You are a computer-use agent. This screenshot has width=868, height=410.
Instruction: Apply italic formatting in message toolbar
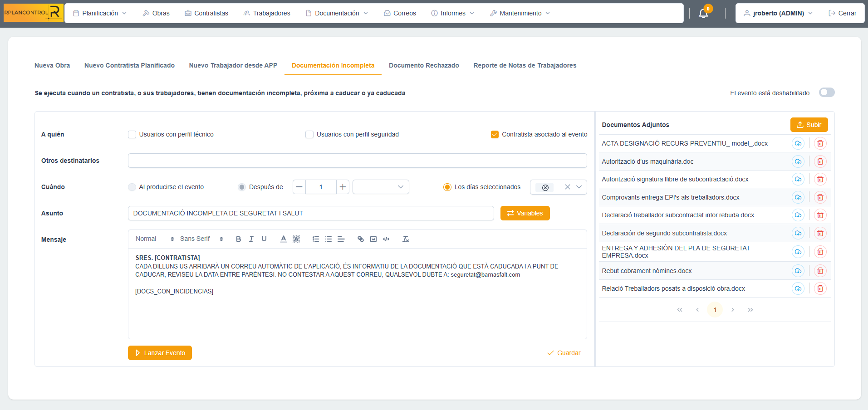tap(251, 239)
